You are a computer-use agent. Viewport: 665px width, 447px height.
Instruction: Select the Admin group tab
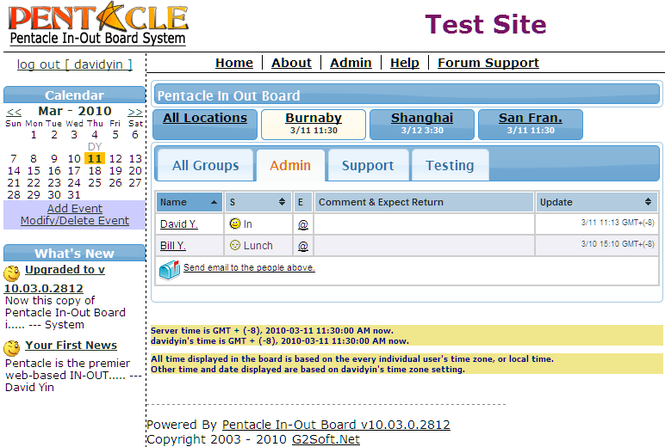[291, 165]
